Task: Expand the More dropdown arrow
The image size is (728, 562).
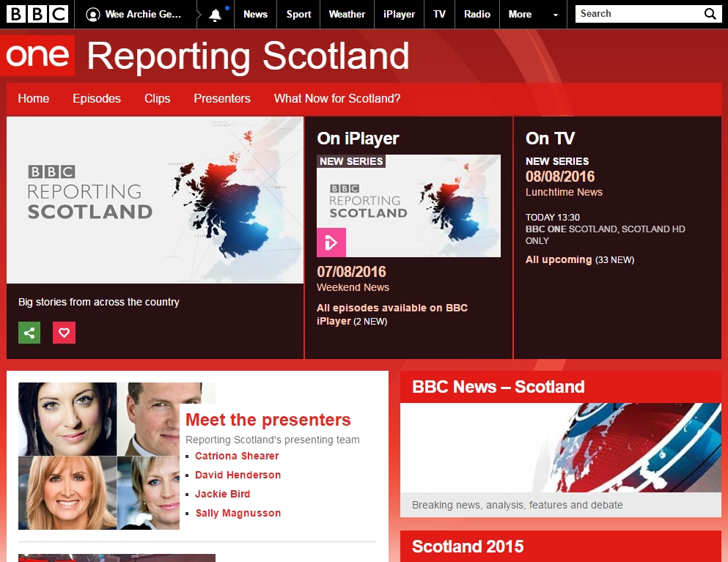Action: 555,15
